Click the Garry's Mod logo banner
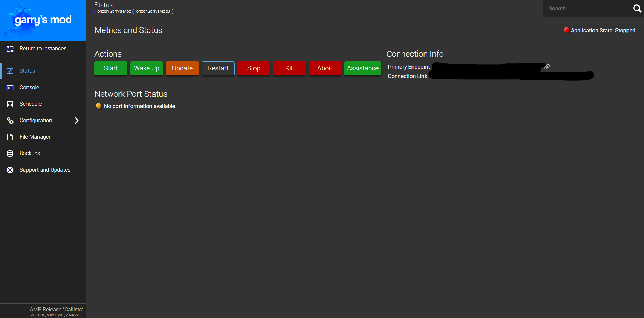 43,20
